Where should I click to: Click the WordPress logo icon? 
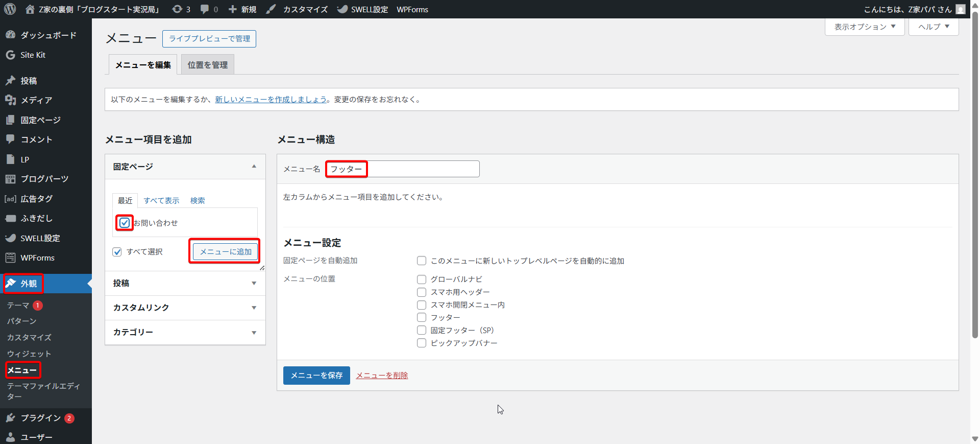tap(10, 9)
